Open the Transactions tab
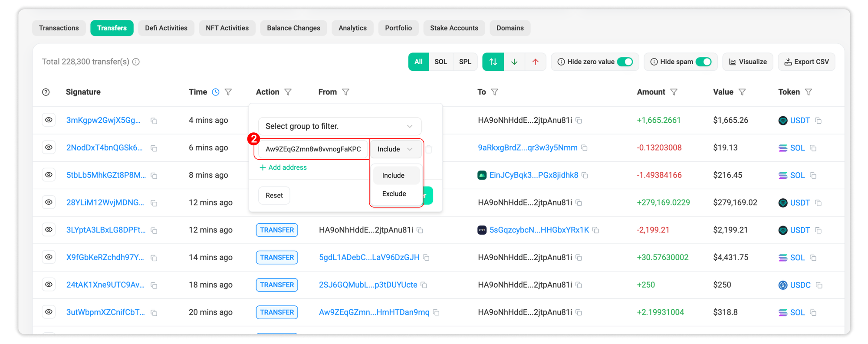The image size is (868, 344). (x=59, y=28)
